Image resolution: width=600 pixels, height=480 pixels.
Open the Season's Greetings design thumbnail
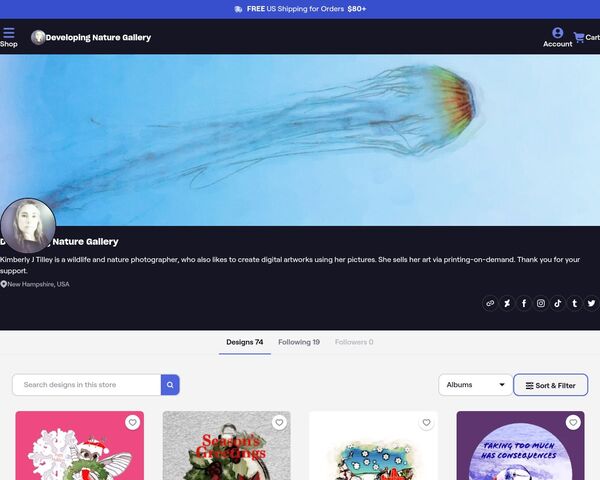coord(227,446)
